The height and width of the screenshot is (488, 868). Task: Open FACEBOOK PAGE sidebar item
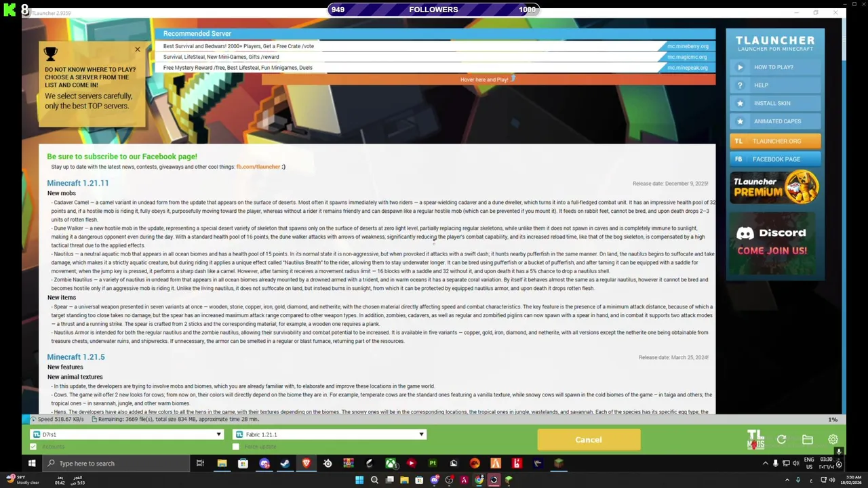pyautogui.click(x=775, y=159)
